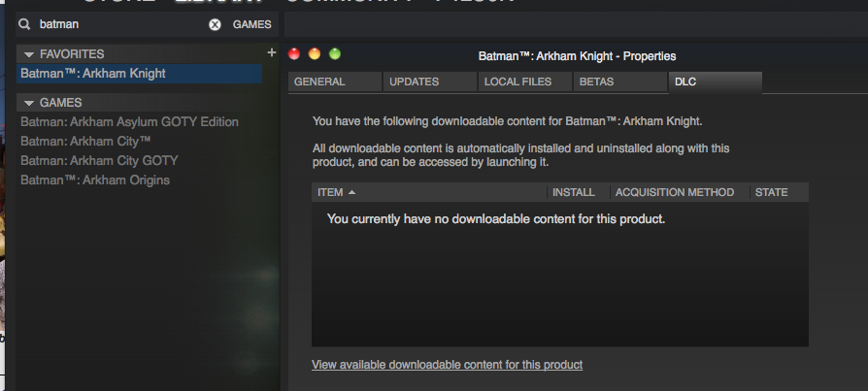Select the DLC tab
Viewport: 868px width, 391px height.
tap(716, 81)
